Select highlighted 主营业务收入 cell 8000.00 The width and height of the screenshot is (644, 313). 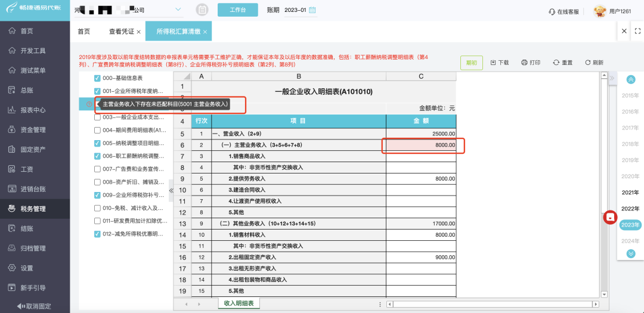(421, 145)
